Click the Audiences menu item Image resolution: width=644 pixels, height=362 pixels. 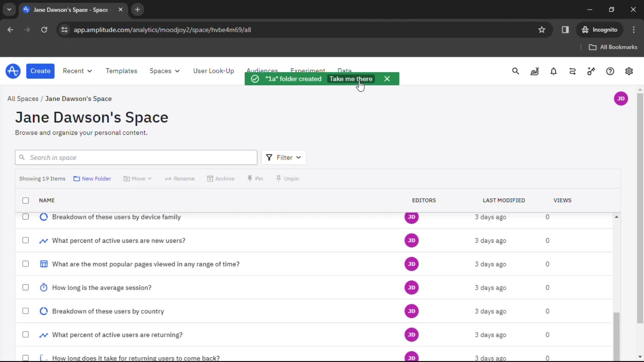pos(262,71)
